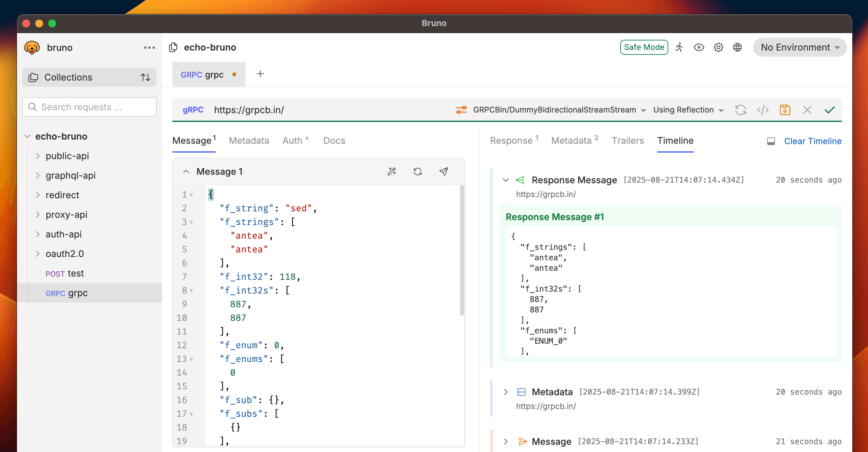Image resolution: width=868 pixels, height=452 pixels.
Task: Open the No Environment dropdown
Action: (x=799, y=47)
